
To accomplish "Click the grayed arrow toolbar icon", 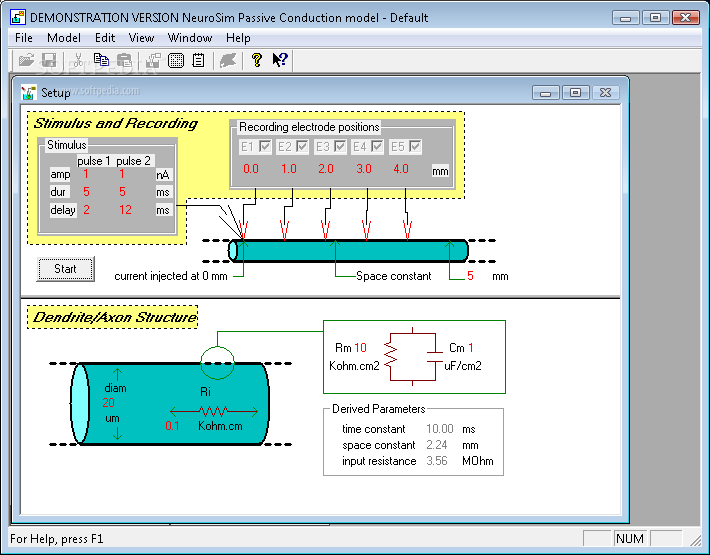I will [x=228, y=60].
